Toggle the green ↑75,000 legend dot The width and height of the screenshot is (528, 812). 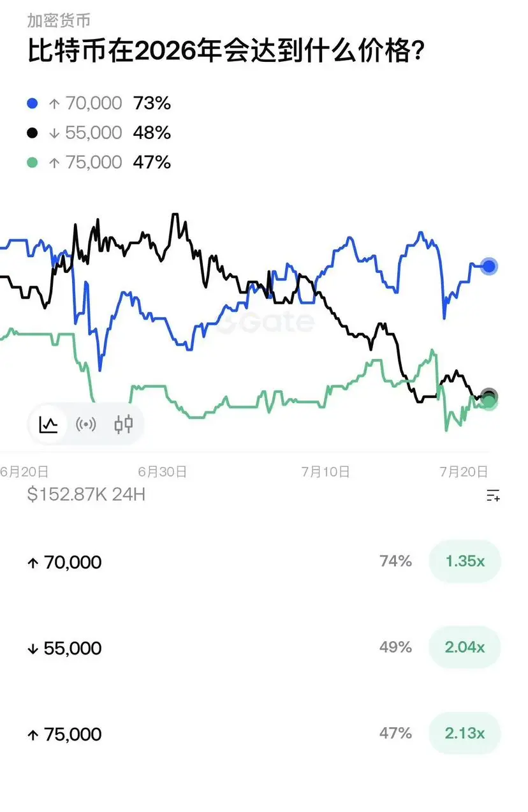33,162
